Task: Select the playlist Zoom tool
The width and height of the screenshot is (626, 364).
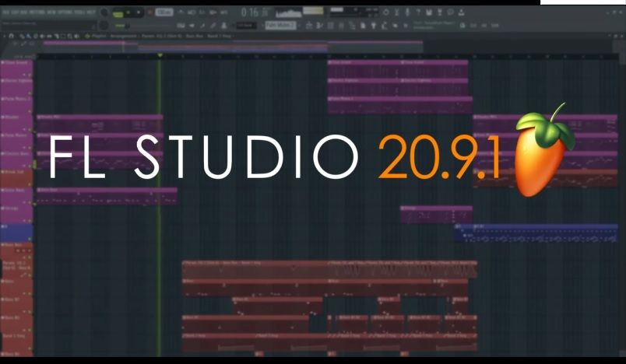Action: (x=69, y=36)
